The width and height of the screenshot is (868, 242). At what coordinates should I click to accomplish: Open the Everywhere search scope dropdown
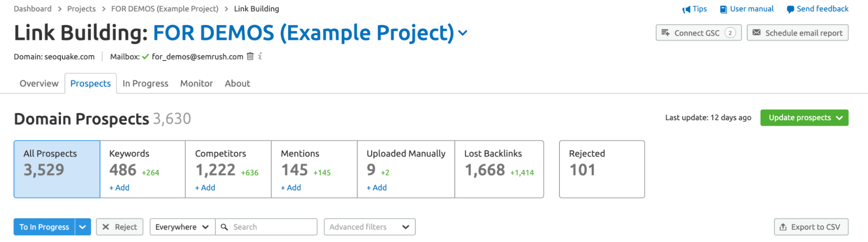pyautogui.click(x=183, y=227)
